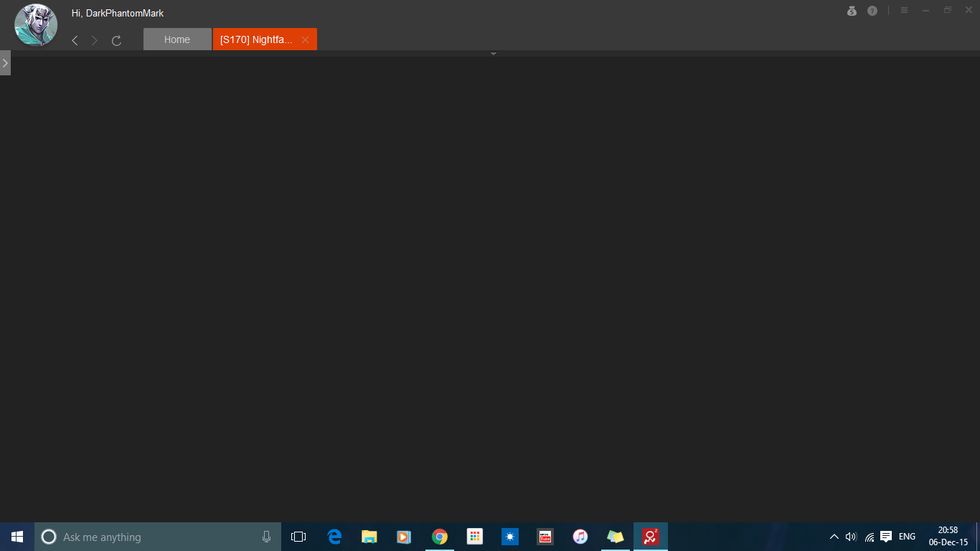Open the hamburger menu in title bar
The width and height of the screenshot is (980, 551).
(x=904, y=11)
